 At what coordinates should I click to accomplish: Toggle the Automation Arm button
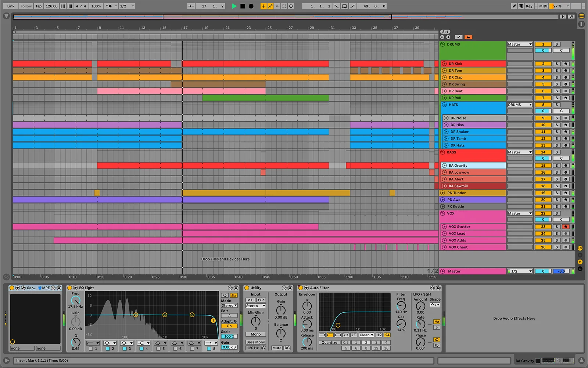(x=270, y=6)
